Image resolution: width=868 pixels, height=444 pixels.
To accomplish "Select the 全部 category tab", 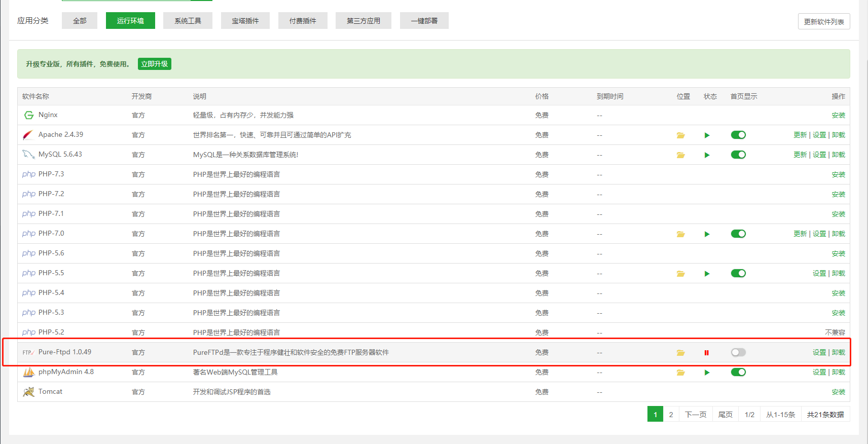I will tap(80, 21).
